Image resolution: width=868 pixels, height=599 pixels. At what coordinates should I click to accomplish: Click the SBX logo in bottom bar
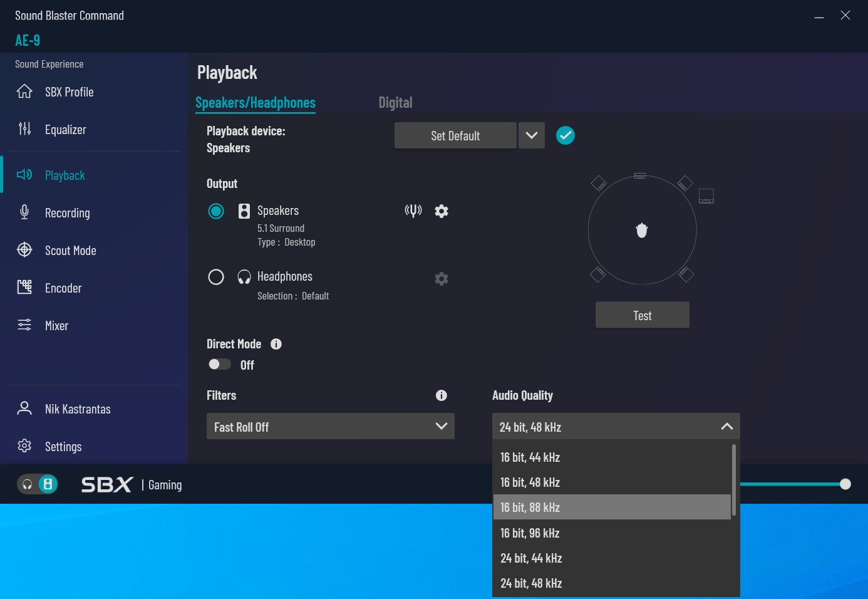point(107,484)
